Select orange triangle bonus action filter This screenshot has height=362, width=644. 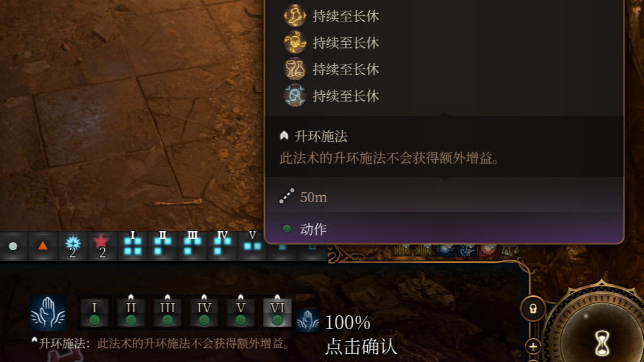tap(43, 246)
